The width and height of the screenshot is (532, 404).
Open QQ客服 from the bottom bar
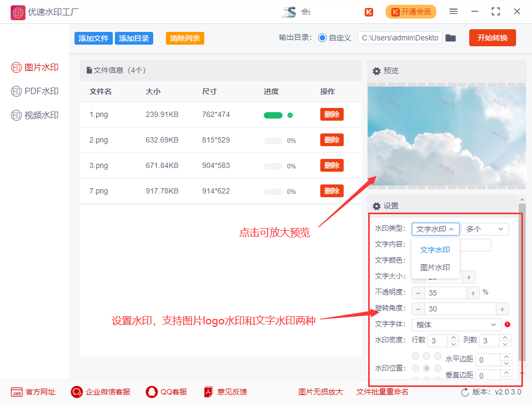coord(151,392)
